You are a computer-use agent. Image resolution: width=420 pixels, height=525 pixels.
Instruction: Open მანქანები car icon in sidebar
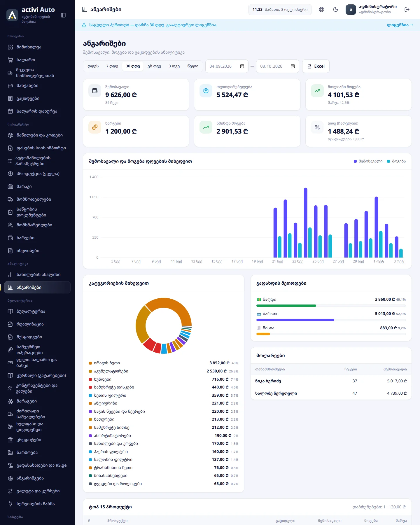point(10,86)
